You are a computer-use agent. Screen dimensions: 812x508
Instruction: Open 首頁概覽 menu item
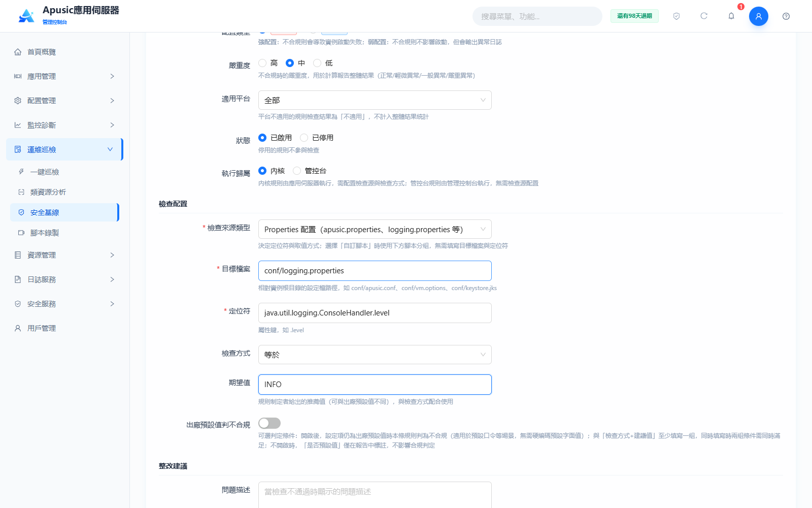click(x=64, y=52)
